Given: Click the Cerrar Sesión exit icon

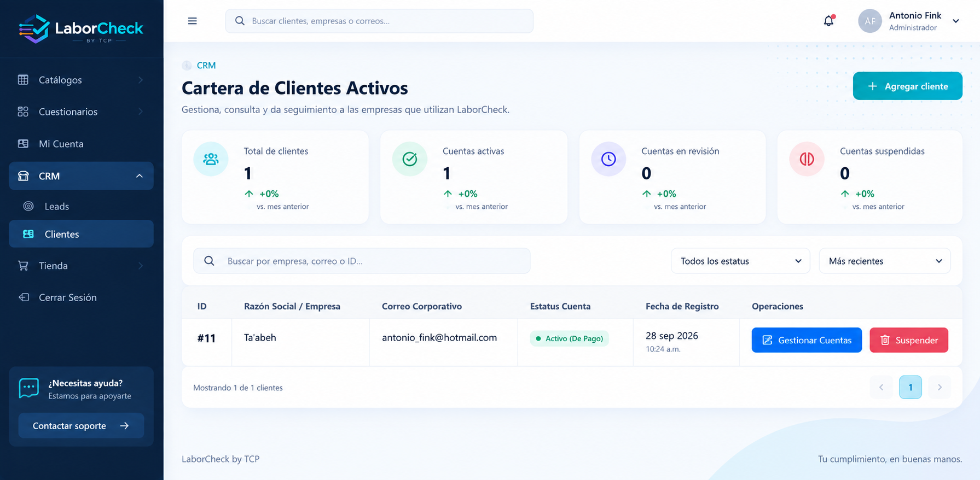Looking at the screenshot, I should [24, 297].
